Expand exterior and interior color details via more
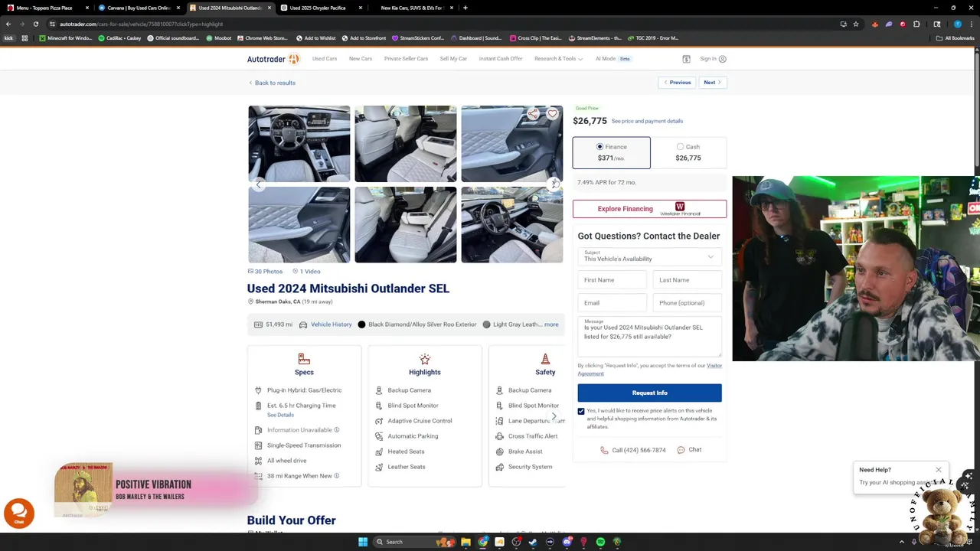980x551 pixels. coord(551,324)
